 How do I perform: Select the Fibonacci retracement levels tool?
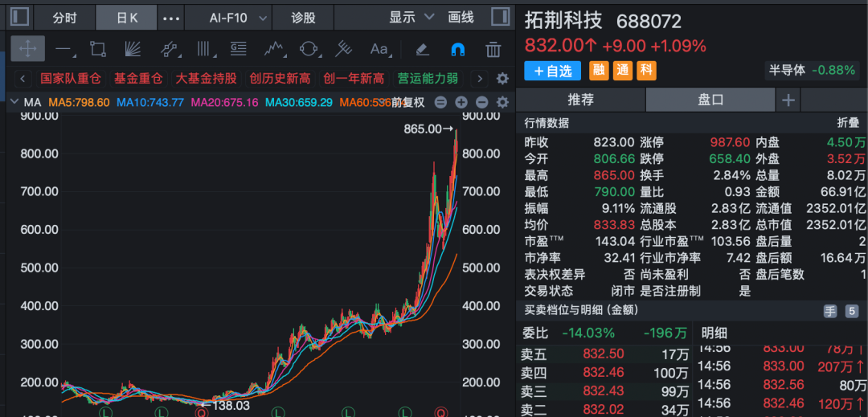coord(239,49)
